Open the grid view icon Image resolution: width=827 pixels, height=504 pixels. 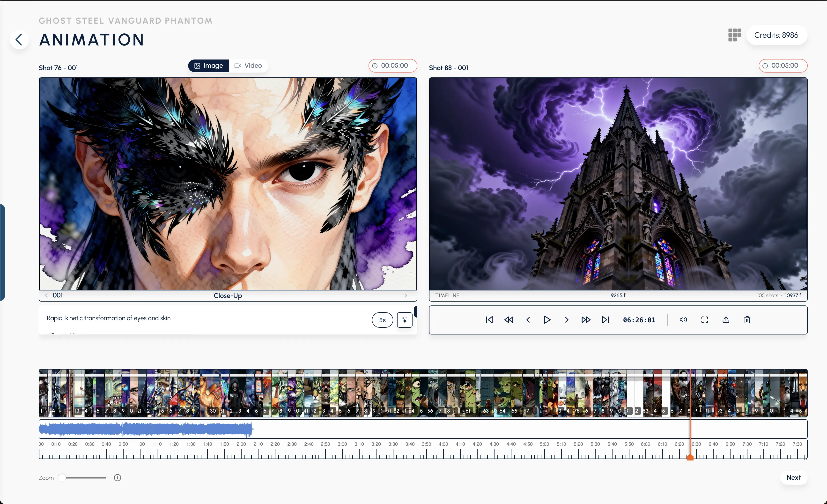pyautogui.click(x=735, y=35)
